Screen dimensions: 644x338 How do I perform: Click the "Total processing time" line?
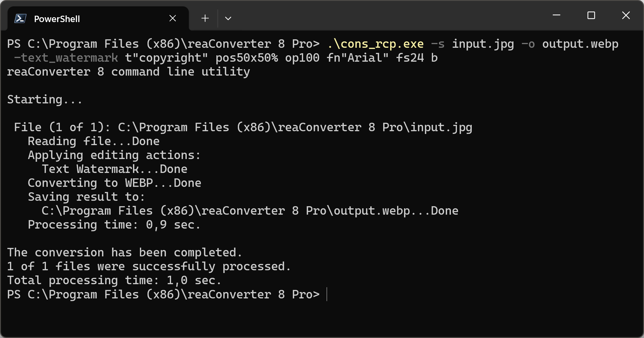(x=114, y=281)
